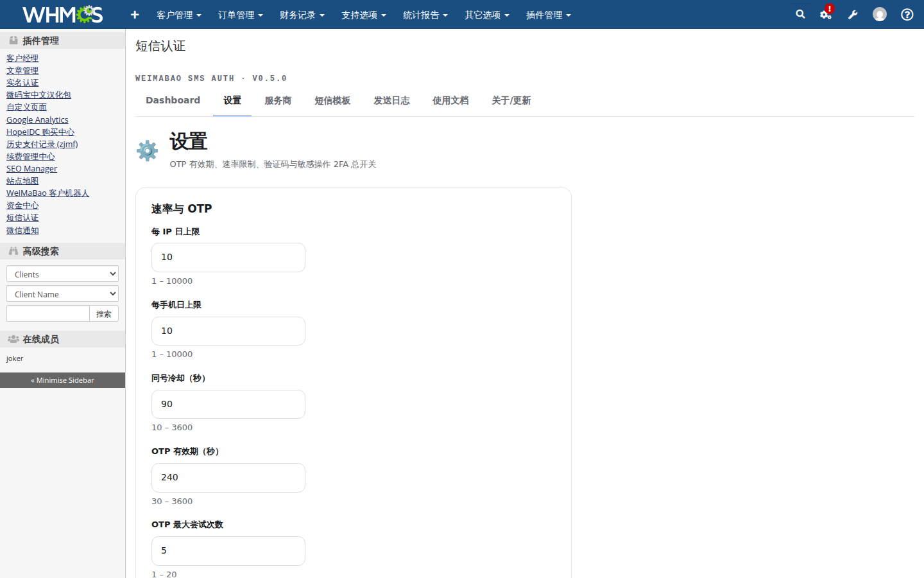The image size is (924, 578).
Task: Click the 同号冷却（秒） input
Action: [x=228, y=404]
